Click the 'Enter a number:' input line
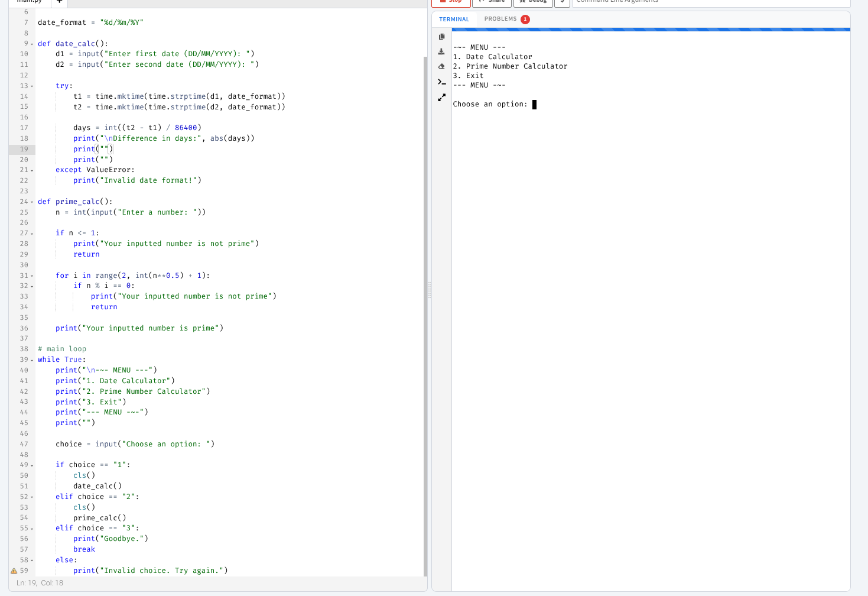The height and width of the screenshot is (596, 868). coord(131,212)
